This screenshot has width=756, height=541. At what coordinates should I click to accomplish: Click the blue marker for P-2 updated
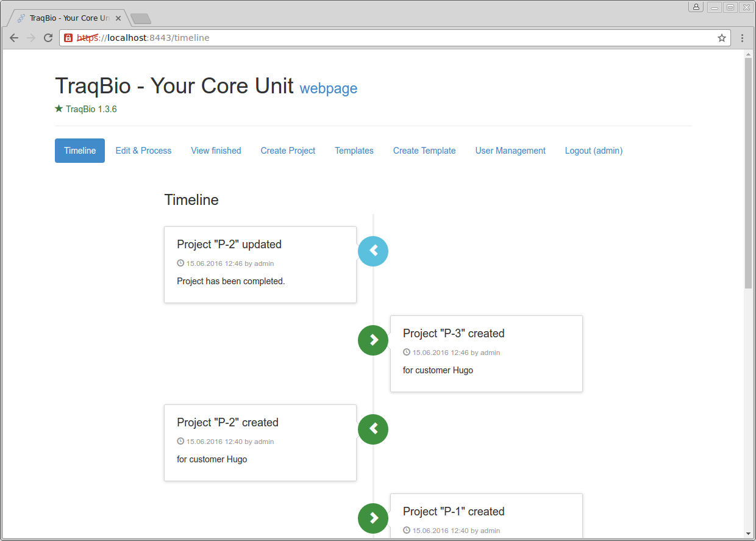point(373,251)
